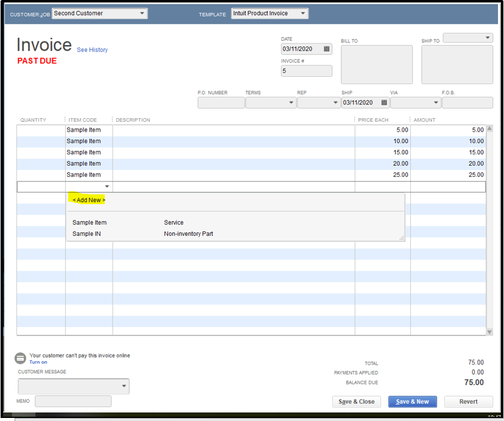Screen dimensions: 504x421
Task: Click Turn on online payments link
Action: tap(38, 362)
